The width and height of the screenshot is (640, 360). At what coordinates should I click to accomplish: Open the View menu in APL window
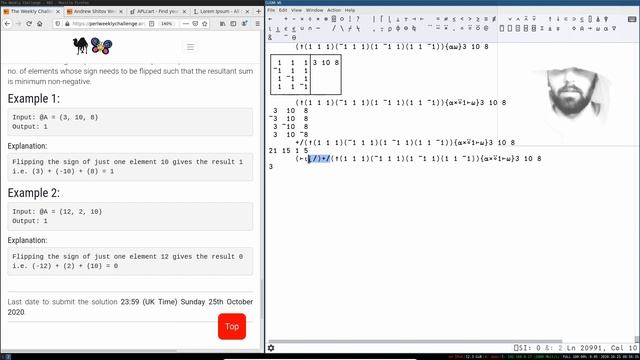(296, 10)
